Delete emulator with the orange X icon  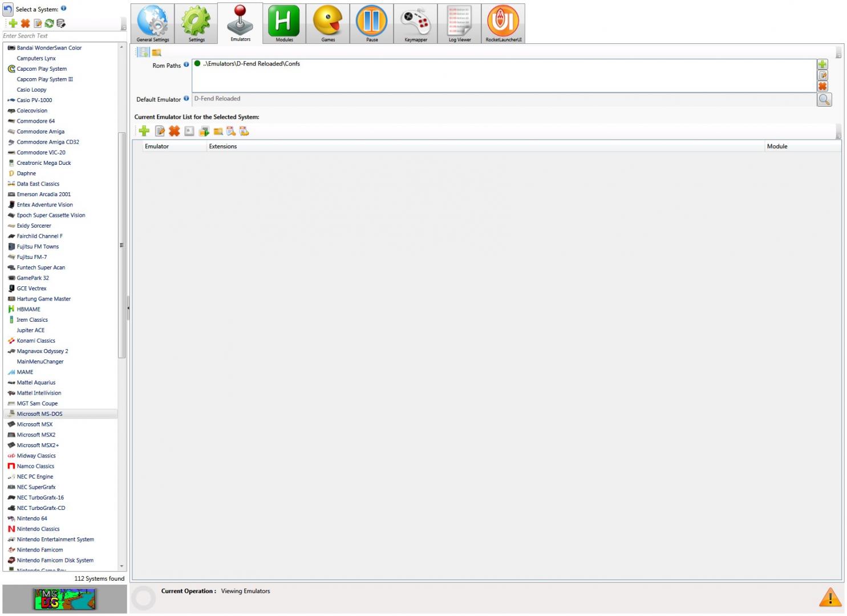click(174, 131)
